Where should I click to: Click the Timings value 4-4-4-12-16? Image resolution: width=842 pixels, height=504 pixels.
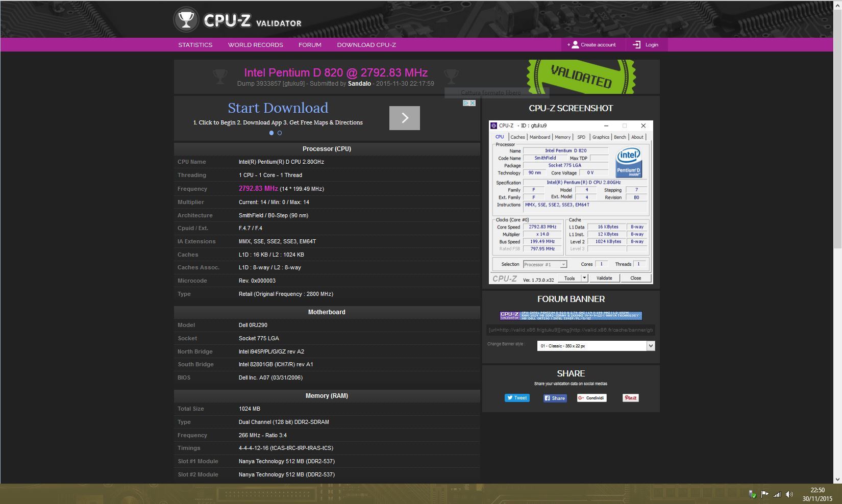coord(286,448)
